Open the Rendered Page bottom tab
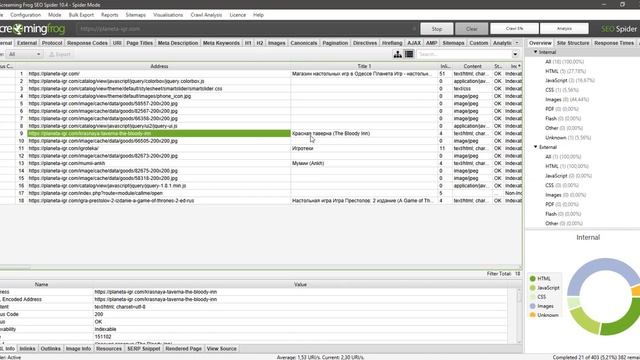The height and width of the screenshot is (360, 640). click(184, 349)
